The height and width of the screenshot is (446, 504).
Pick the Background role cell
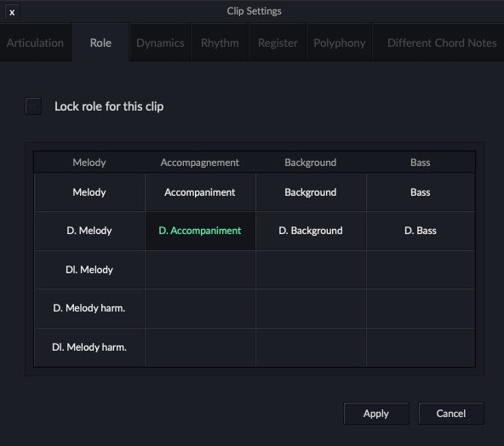311,192
